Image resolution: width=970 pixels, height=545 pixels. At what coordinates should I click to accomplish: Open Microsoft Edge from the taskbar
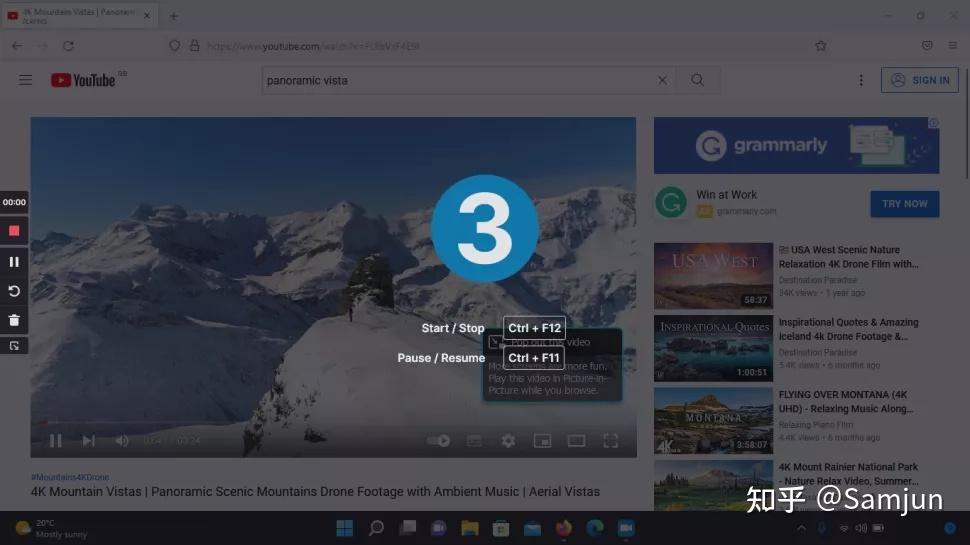594,528
